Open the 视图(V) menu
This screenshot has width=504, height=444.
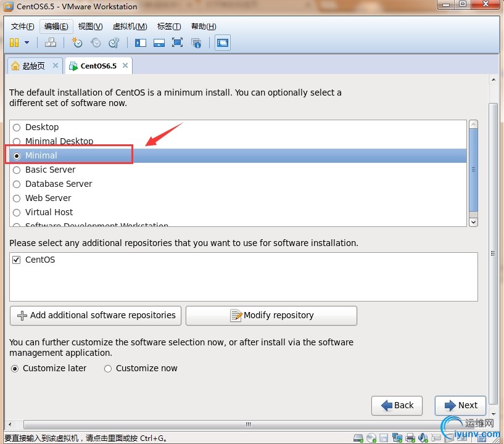[90, 27]
